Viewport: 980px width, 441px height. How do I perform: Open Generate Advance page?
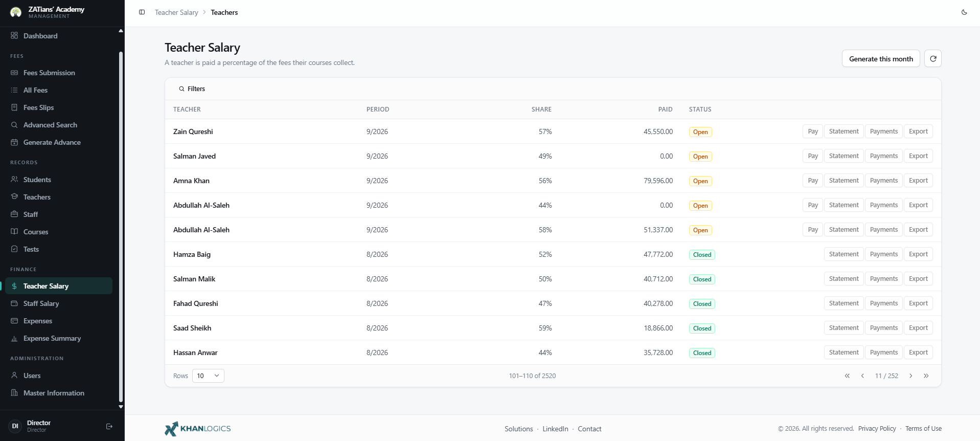[x=59, y=142]
